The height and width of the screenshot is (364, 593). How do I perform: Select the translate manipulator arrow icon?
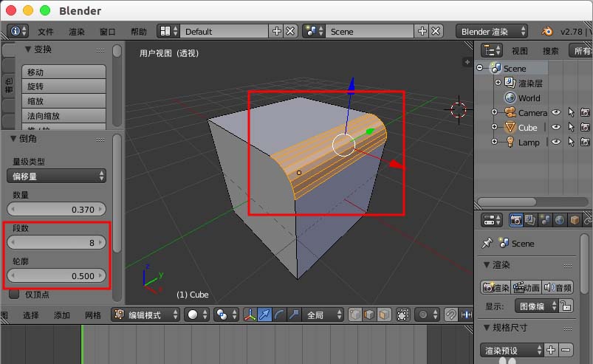(264, 315)
